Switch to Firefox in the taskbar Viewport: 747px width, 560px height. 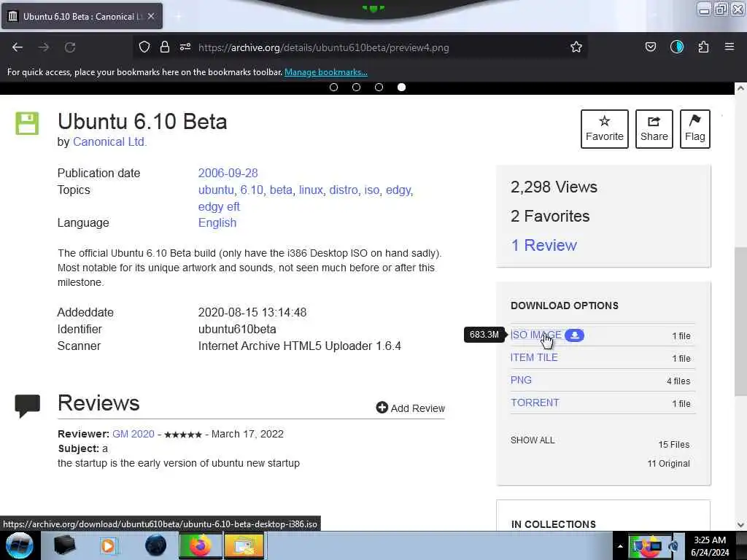click(x=200, y=545)
